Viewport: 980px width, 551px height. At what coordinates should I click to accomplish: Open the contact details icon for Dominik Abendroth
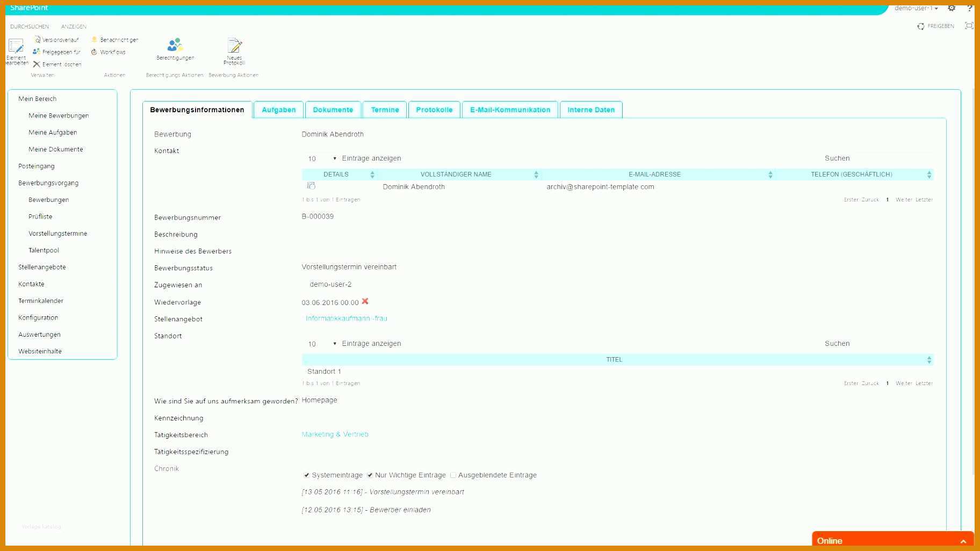coord(311,186)
